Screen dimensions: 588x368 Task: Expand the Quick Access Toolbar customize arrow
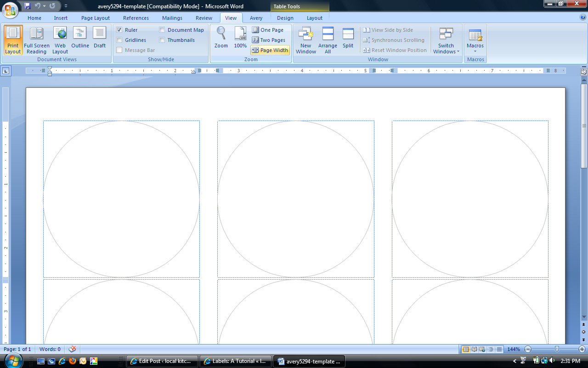point(66,6)
